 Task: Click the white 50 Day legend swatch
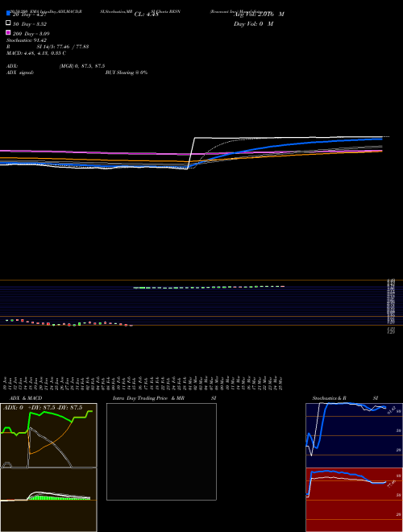[x=8, y=23]
